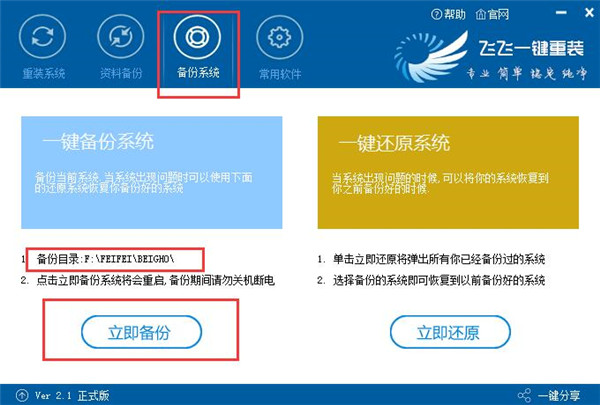Viewport: 600px width, 405px height.
Task: Start backup with 立即备份 button
Action: point(141,332)
